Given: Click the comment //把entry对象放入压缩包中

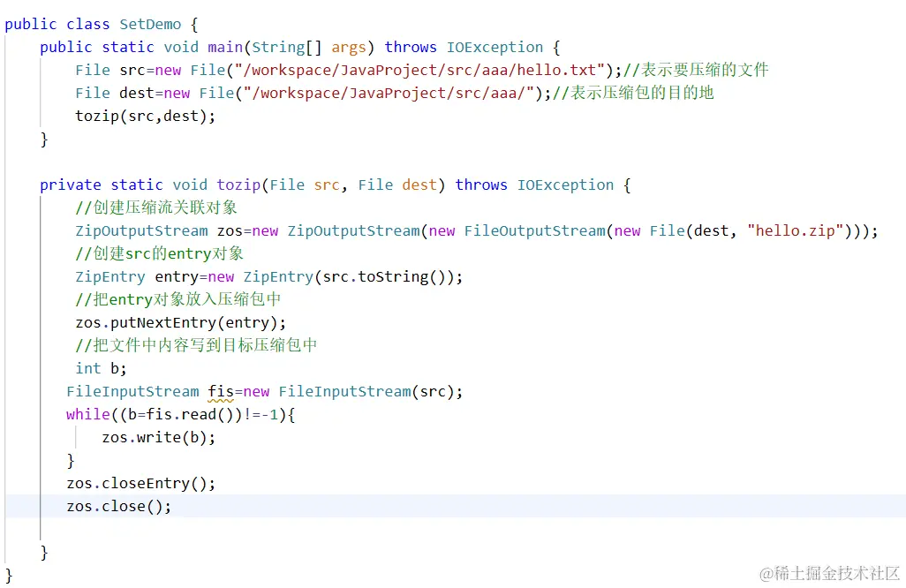Looking at the screenshot, I should coord(178,299).
